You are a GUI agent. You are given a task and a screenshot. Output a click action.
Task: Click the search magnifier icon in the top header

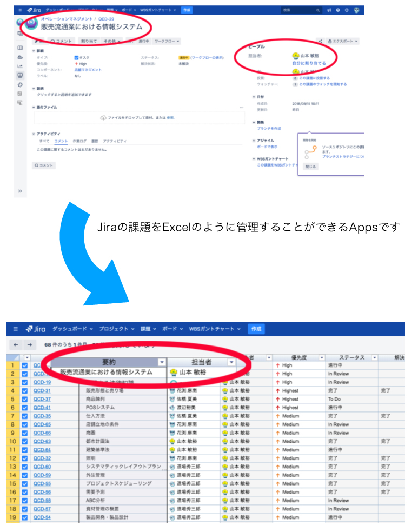coord(318,10)
